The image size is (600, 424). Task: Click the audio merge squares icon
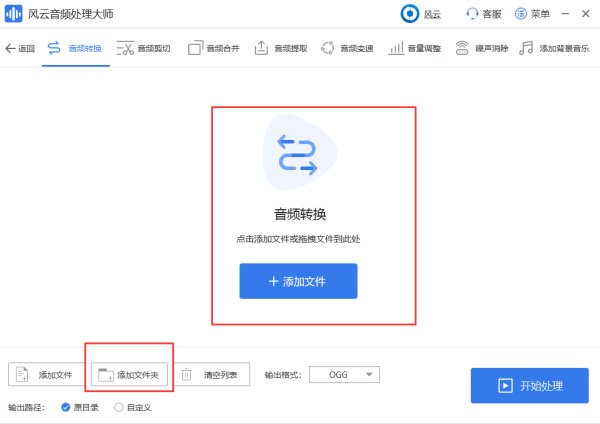(x=196, y=48)
